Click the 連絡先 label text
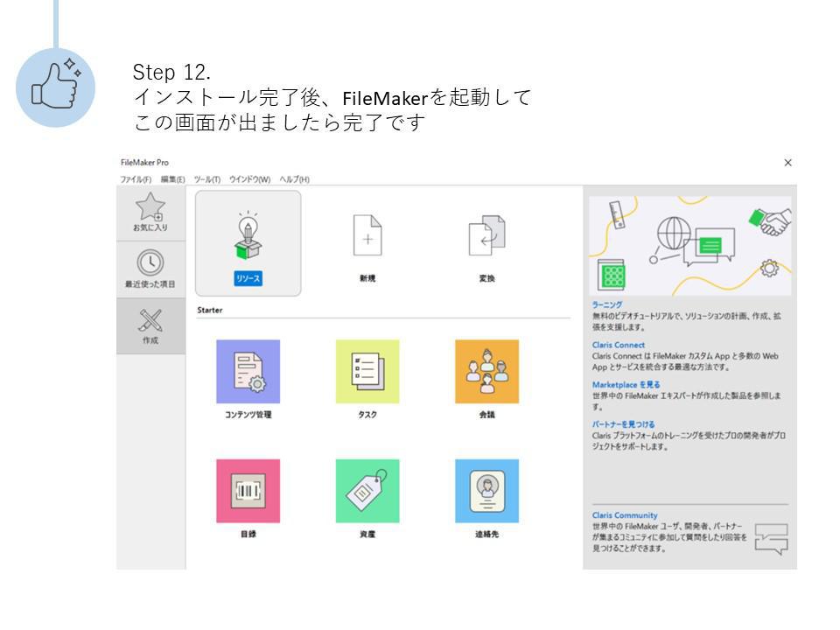The height and width of the screenshot is (630, 840). tap(487, 534)
